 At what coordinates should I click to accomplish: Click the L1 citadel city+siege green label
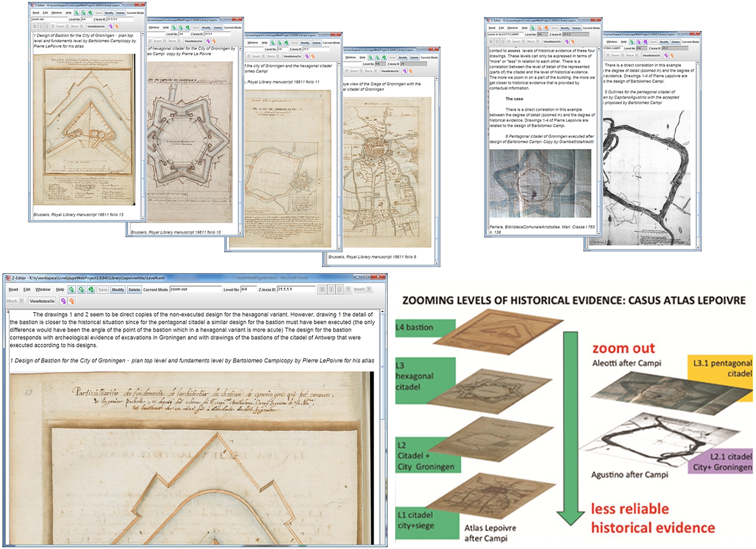tap(428, 523)
